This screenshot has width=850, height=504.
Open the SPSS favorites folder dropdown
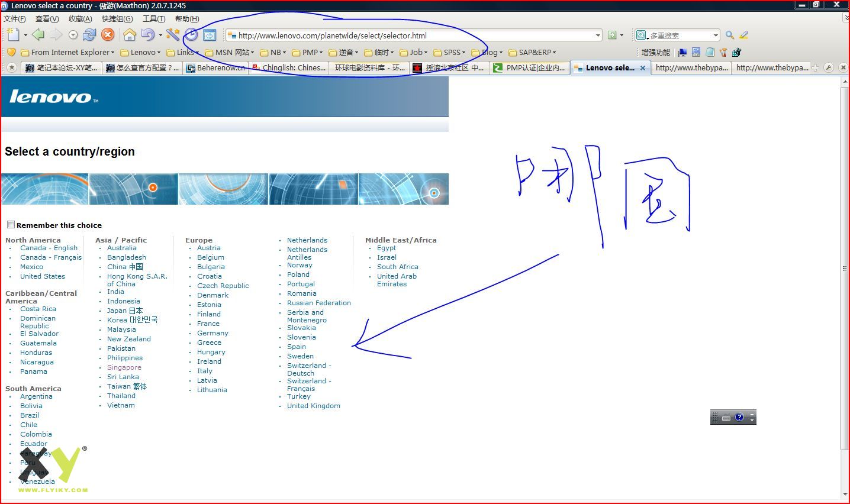[449, 52]
